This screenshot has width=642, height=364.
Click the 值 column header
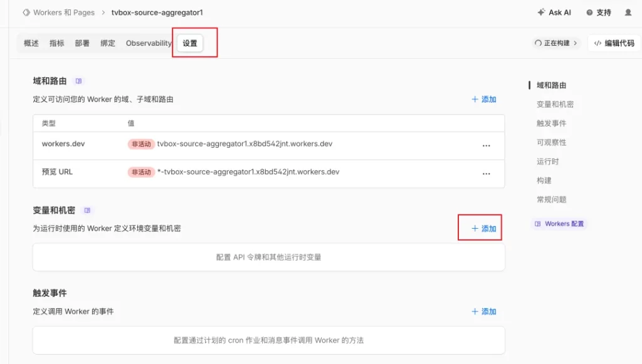131,123
